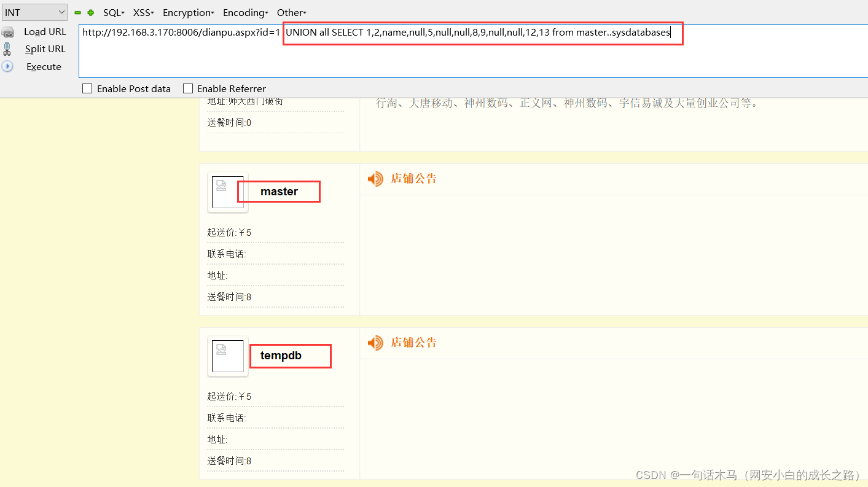
Task: Click the green minus icon in HackBar
Action: pos(78,12)
